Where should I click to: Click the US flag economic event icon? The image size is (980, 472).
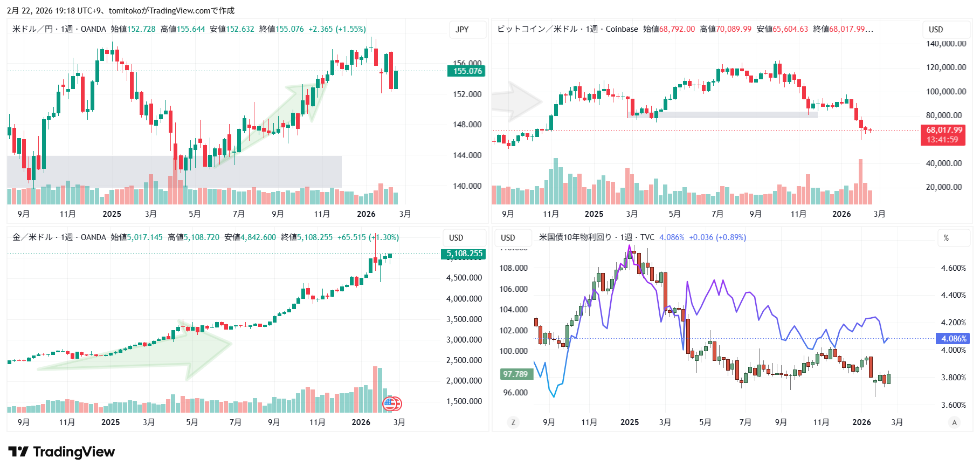pos(390,403)
